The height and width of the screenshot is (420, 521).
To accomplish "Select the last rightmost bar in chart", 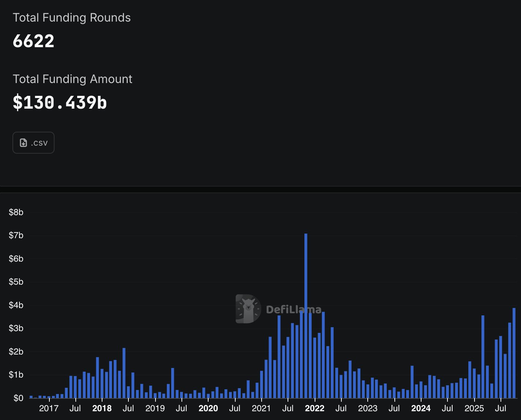I will [514, 353].
